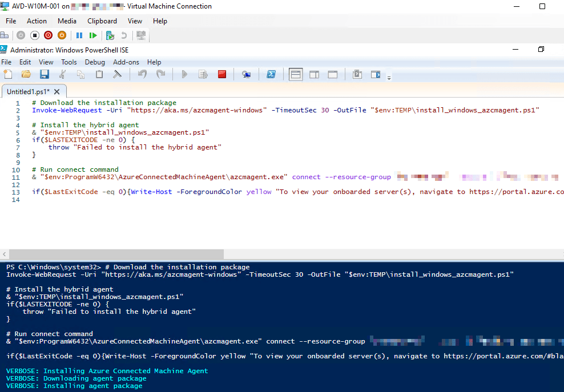The width and height of the screenshot is (564, 392).
Task: Clear the console pane
Action: point(117,74)
